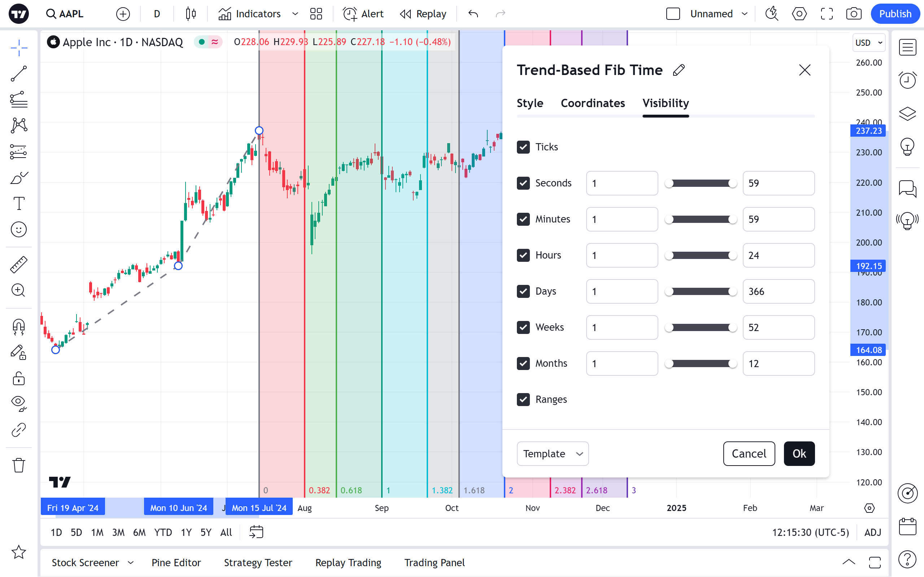Image resolution: width=924 pixels, height=577 pixels.
Task: Click the Go to date calendar icon
Action: [256, 532]
